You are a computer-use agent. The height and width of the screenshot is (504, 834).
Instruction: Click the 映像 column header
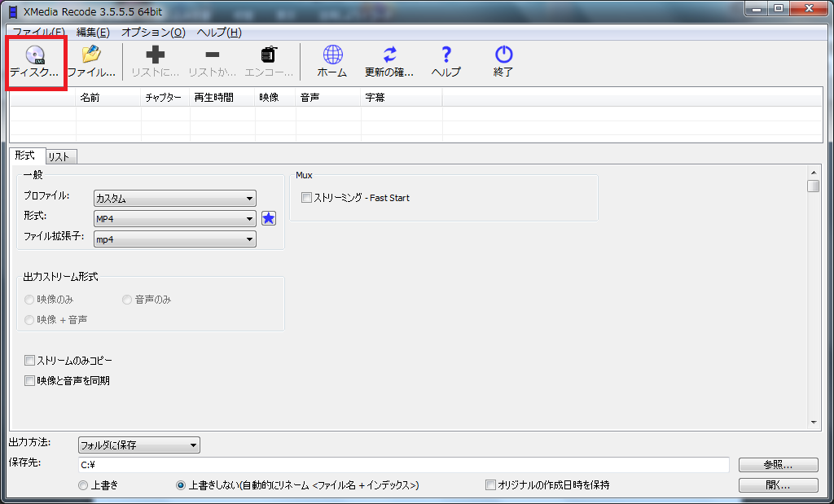tap(275, 98)
